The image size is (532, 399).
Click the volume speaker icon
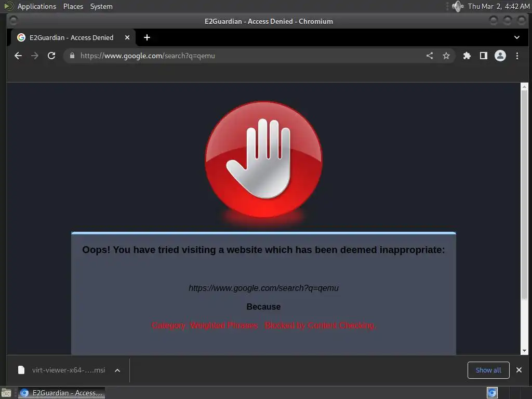(457, 6)
